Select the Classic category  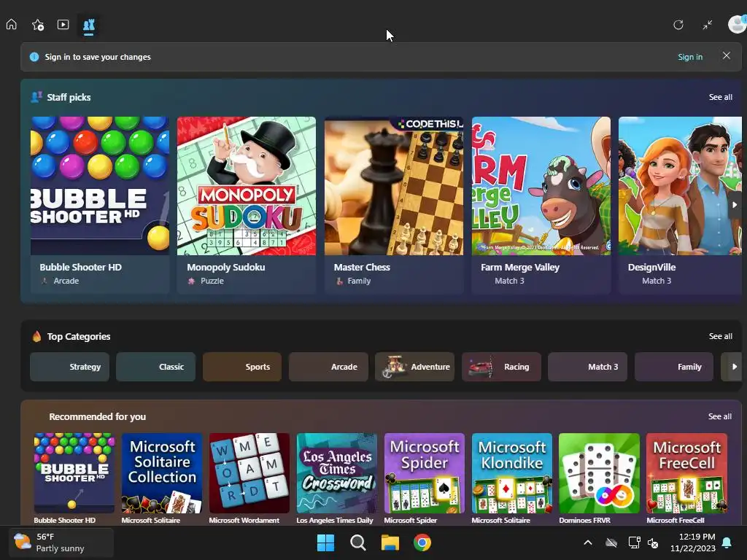click(156, 367)
